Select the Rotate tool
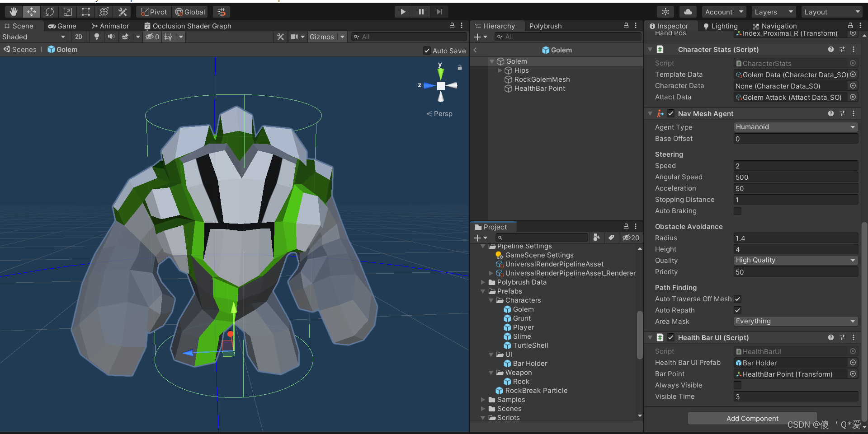This screenshot has height=434, width=868. (x=50, y=12)
